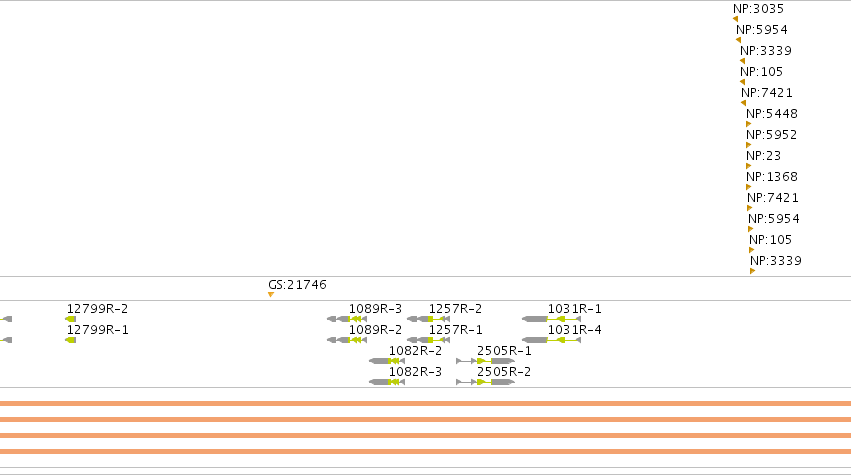Viewport: 851px width, 475px height.
Task: Select the GS:21746 label
Action: click(x=297, y=284)
